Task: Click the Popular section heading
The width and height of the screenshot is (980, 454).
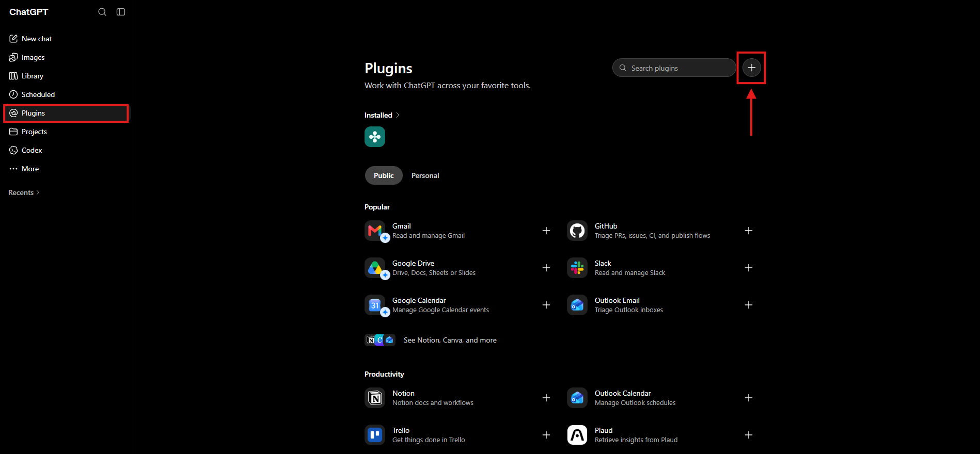Action: point(377,207)
